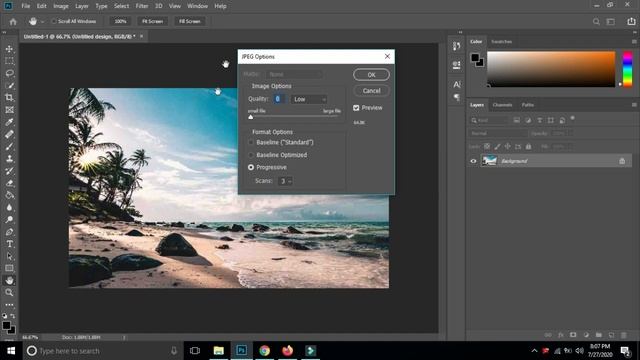Open the Hand tool preset picker arrow
The height and width of the screenshot is (360, 640).
click(x=42, y=22)
